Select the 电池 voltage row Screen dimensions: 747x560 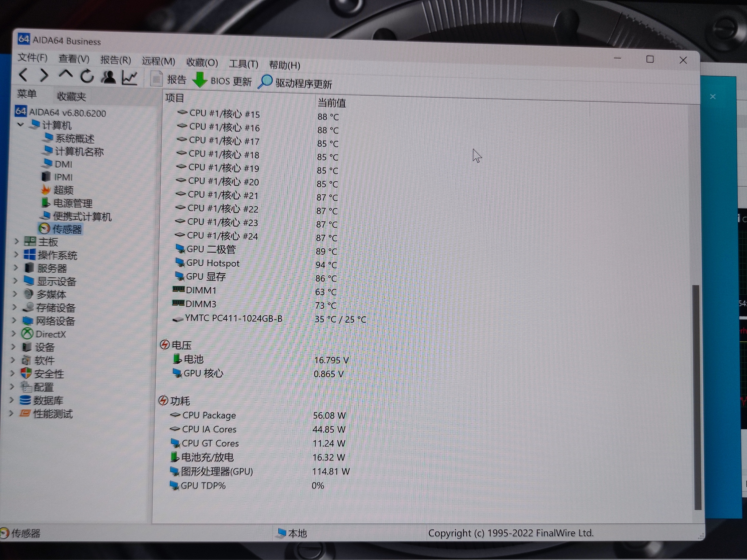[x=261, y=359]
